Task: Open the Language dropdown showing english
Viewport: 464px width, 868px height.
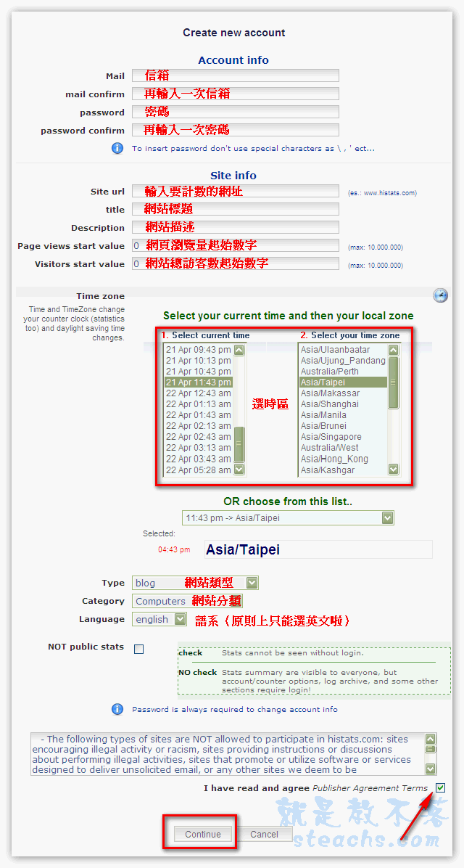Action: point(159,620)
